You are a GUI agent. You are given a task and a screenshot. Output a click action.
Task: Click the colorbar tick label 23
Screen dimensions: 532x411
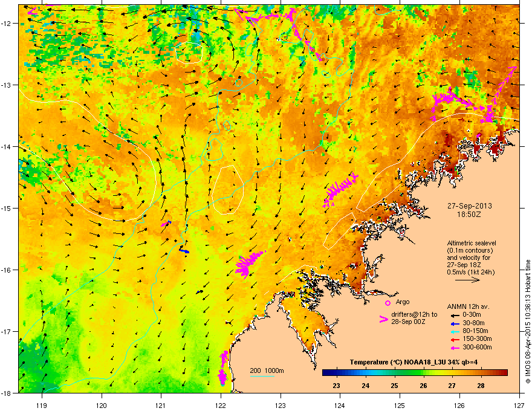tap(336, 386)
